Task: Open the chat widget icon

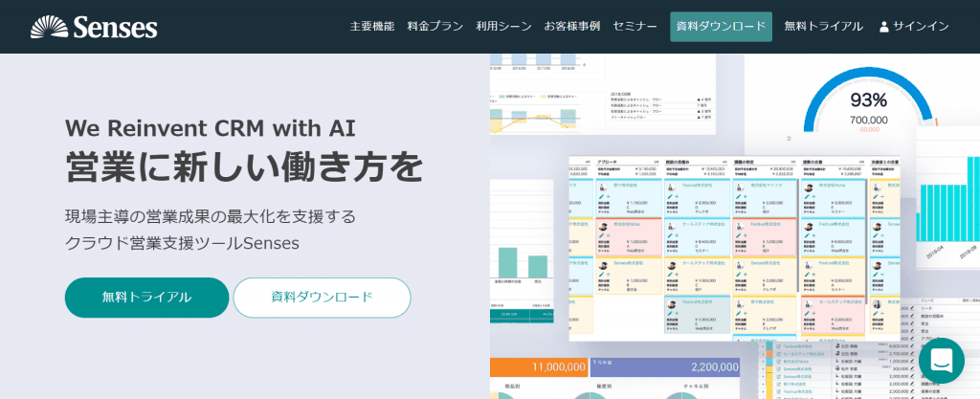Action: pyautogui.click(x=942, y=361)
